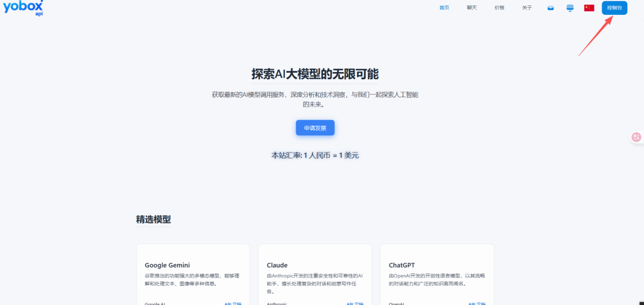Click the Google Gemini description beginning 谷歌推出的

pos(192,279)
